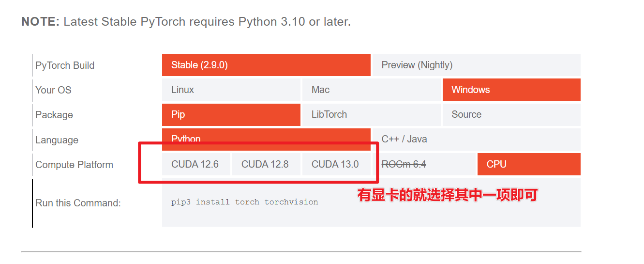Select Python as the language
The image size is (644, 264).
coord(266,139)
